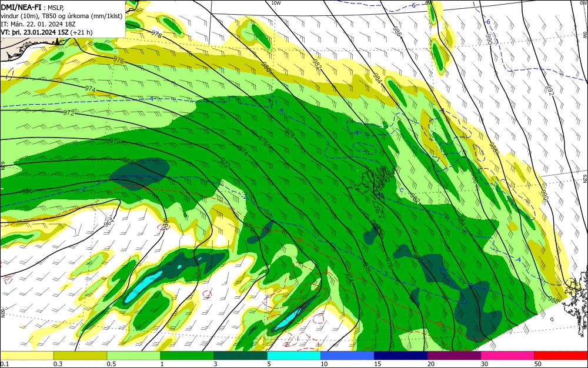Click the legend value "30"
Viewport: 588px width, 368px height.
485,364
